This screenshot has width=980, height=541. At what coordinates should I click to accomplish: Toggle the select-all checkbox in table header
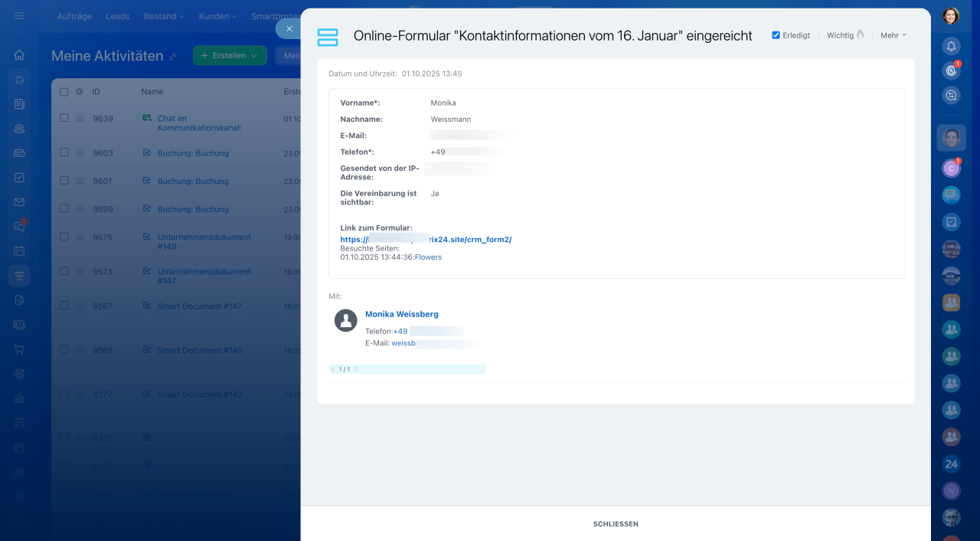64,91
